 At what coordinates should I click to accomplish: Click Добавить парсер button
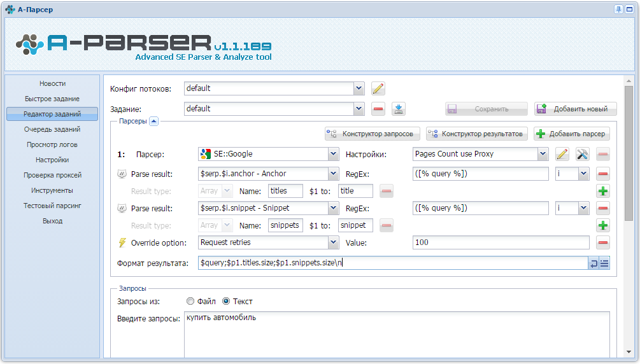[572, 134]
